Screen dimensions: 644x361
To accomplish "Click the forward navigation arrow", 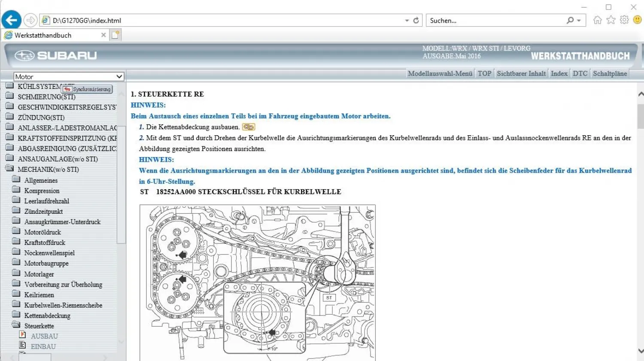I will pyautogui.click(x=30, y=20).
